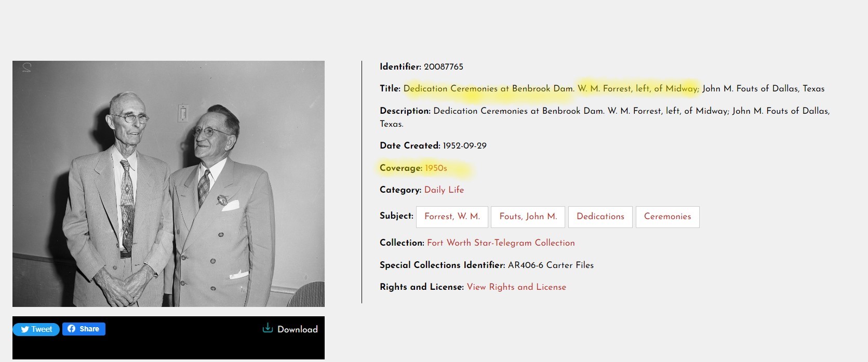Click the Special Collections Identifier AR406-6 text

[551, 265]
